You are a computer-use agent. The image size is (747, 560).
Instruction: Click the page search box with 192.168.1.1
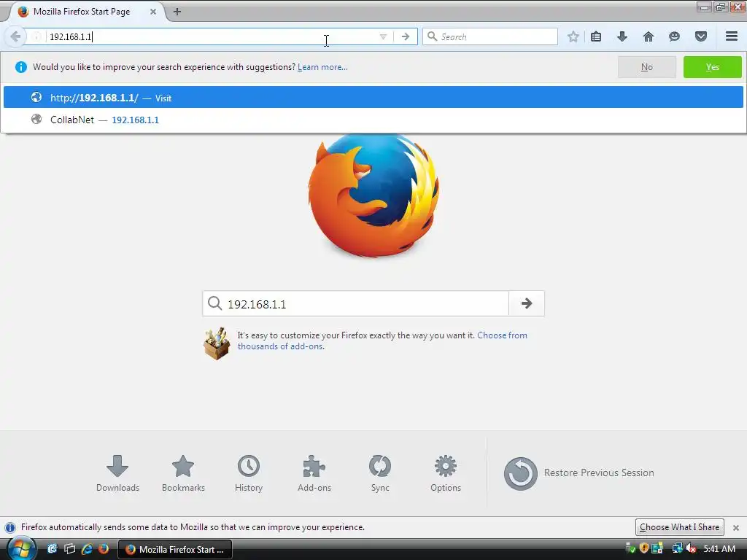pyautogui.click(x=355, y=304)
